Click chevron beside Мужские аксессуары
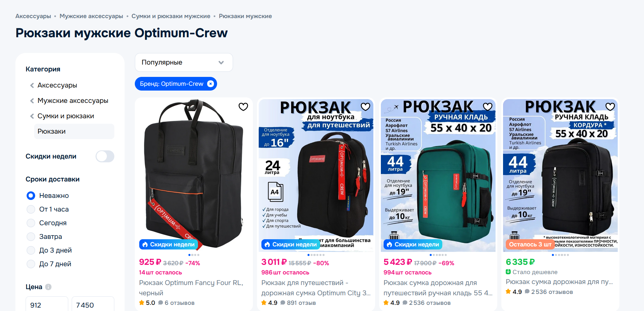The width and height of the screenshot is (644, 311). click(32, 101)
